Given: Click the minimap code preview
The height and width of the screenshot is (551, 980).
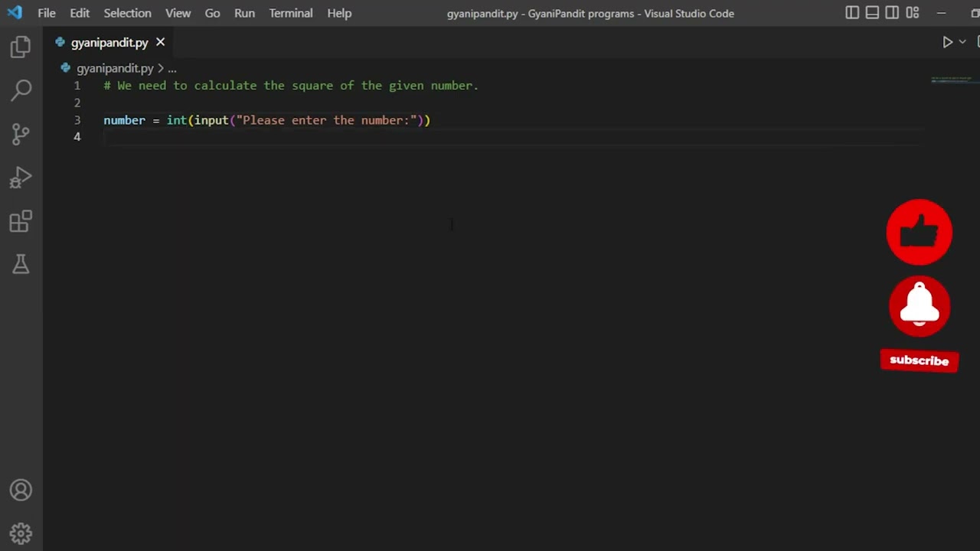Looking at the screenshot, I should coord(952,80).
